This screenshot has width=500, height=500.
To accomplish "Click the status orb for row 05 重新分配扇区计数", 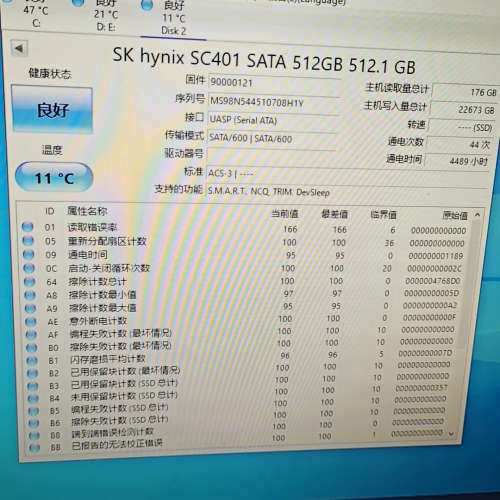I will pos(28,240).
